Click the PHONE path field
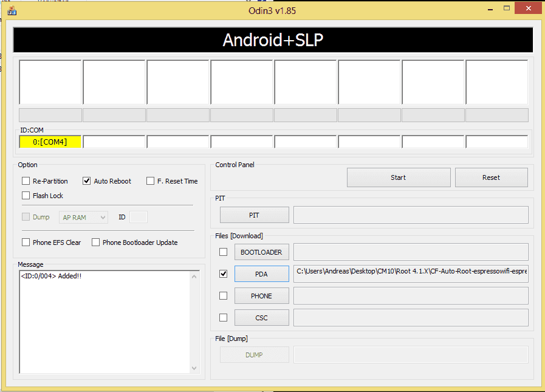This screenshot has width=545, height=392. click(x=411, y=295)
